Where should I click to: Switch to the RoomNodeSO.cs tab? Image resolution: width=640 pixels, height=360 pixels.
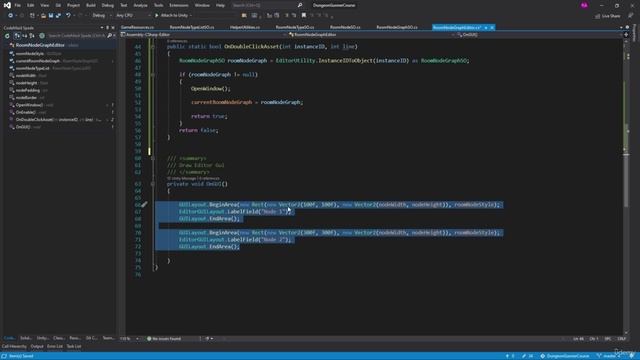tap(345, 27)
